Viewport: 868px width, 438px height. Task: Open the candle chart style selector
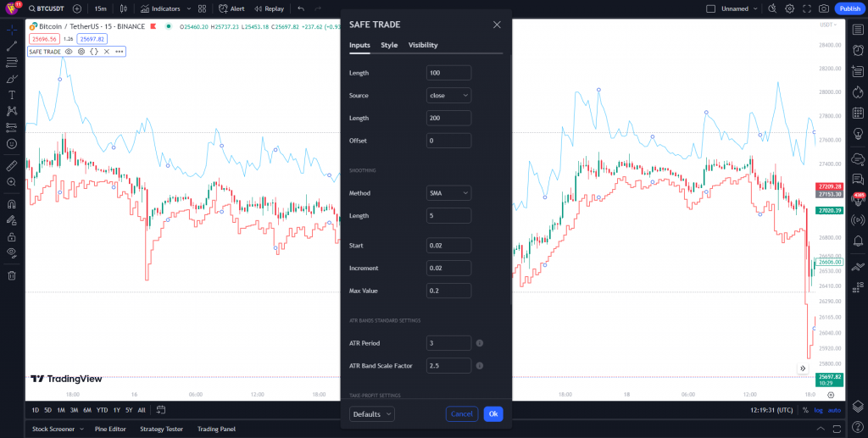124,8
